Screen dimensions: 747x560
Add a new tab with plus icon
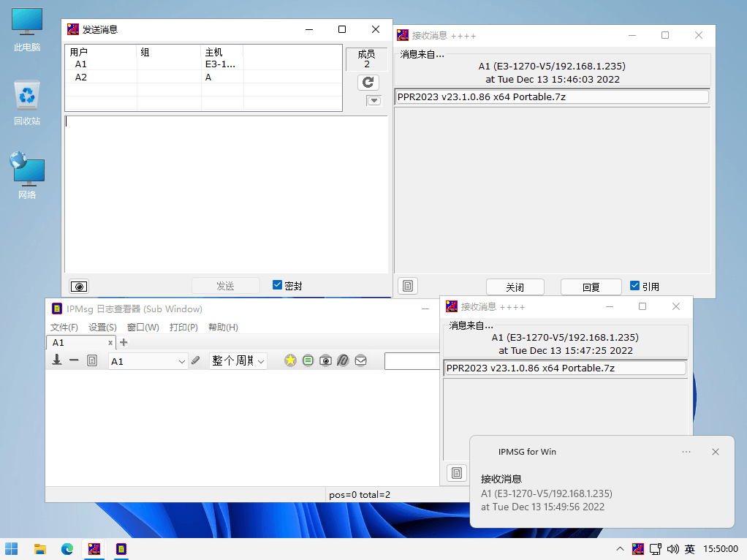pyautogui.click(x=124, y=342)
